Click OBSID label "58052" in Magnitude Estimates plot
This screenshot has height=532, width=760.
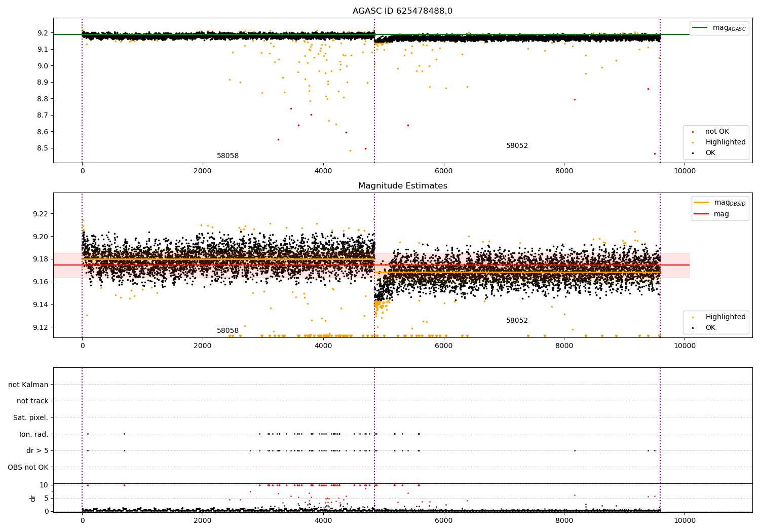coord(517,321)
